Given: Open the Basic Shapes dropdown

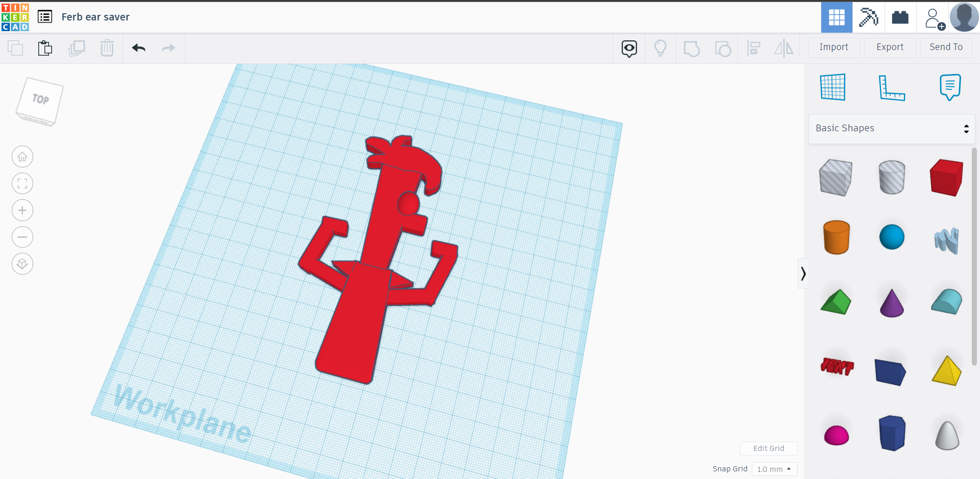Looking at the screenshot, I should (x=892, y=129).
